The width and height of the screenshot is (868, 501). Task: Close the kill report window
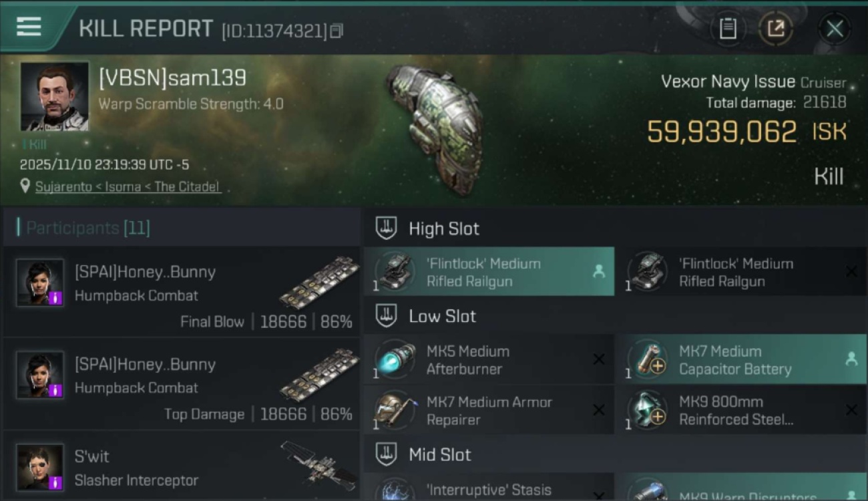[834, 28]
